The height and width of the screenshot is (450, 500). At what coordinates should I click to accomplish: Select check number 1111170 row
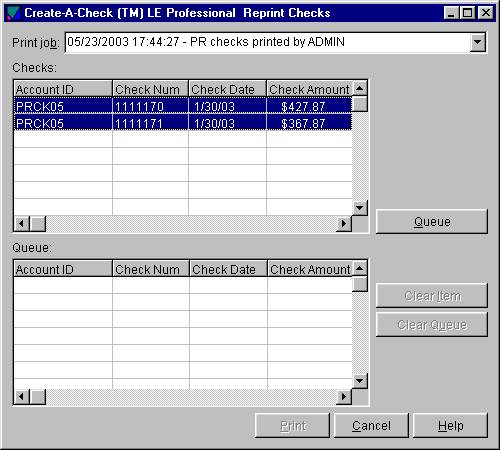click(183, 106)
